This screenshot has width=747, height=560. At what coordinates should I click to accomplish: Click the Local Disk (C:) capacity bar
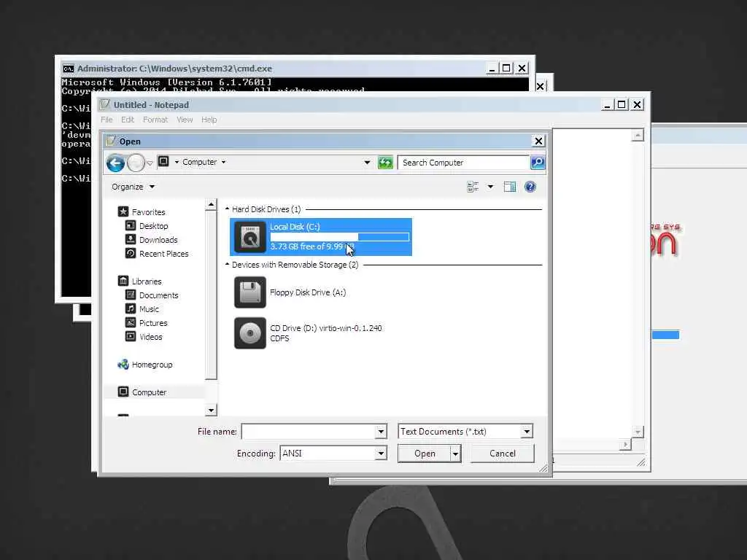click(x=340, y=237)
